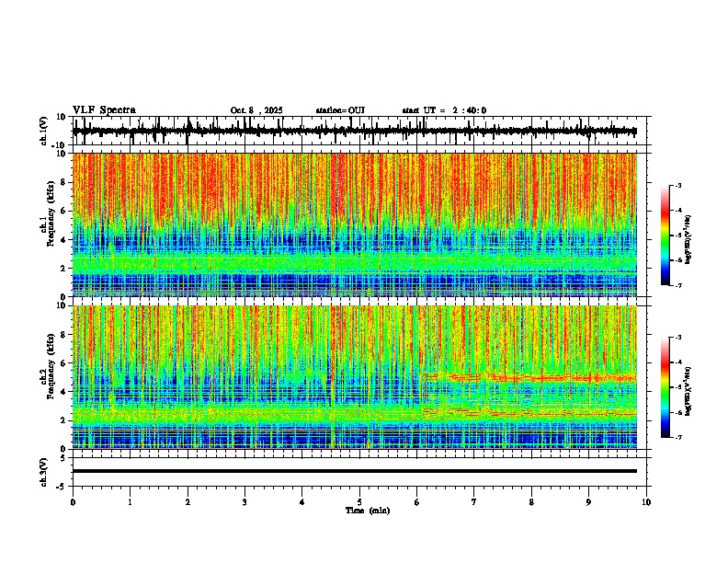The width and height of the screenshot is (728, 563).
Task: Click the time axis tick label "8"
Action: click(x=531, y=502)
